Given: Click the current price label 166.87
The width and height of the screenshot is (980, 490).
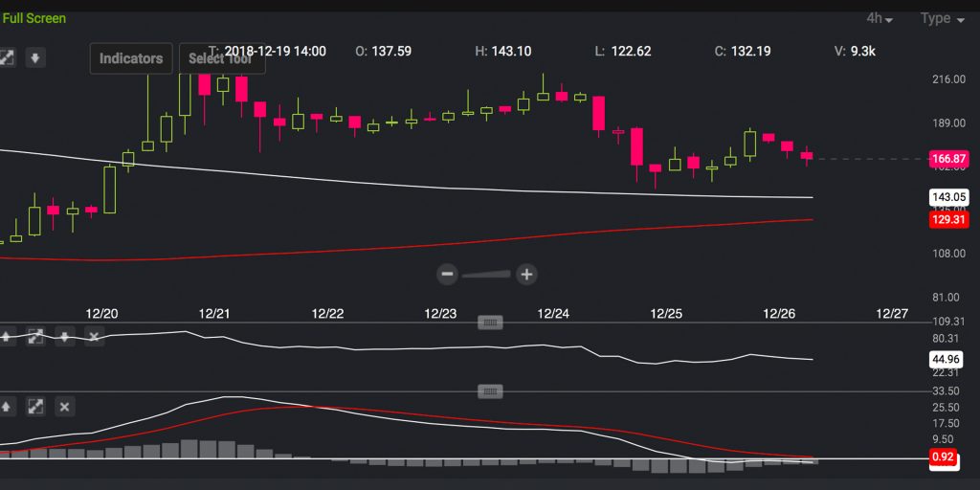Looking at the screenshot, I should (x=948, y=159).
